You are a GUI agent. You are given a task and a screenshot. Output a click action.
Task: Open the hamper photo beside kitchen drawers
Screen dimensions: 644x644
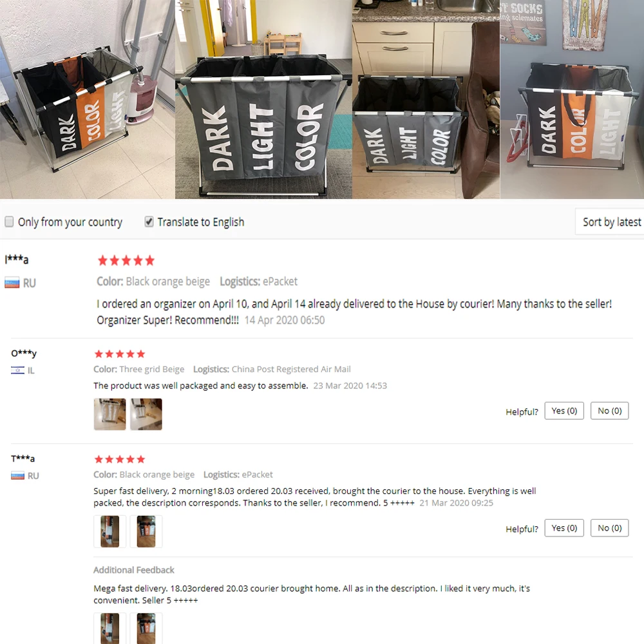pos(426,99)
